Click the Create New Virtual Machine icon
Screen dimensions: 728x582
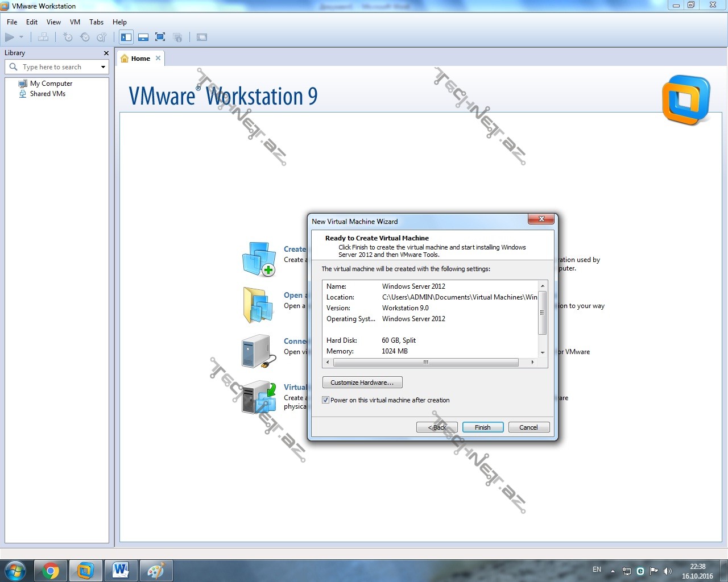click(259, 259)
